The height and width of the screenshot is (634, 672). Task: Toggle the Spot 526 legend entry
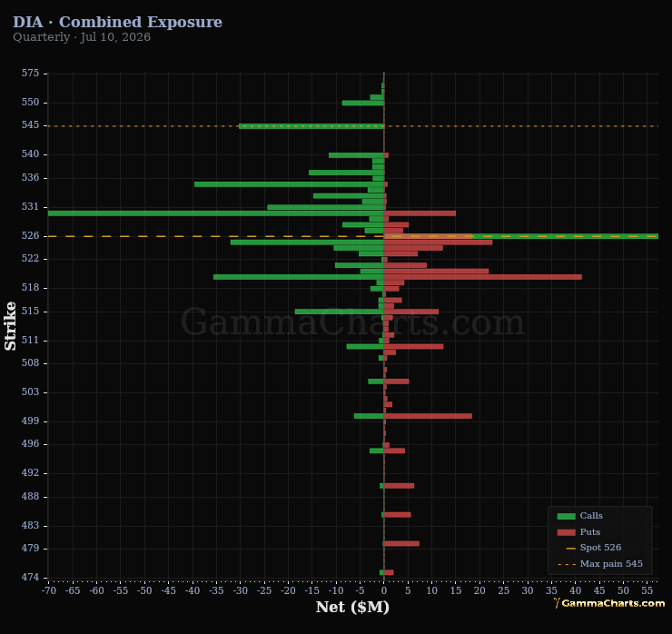594,548
